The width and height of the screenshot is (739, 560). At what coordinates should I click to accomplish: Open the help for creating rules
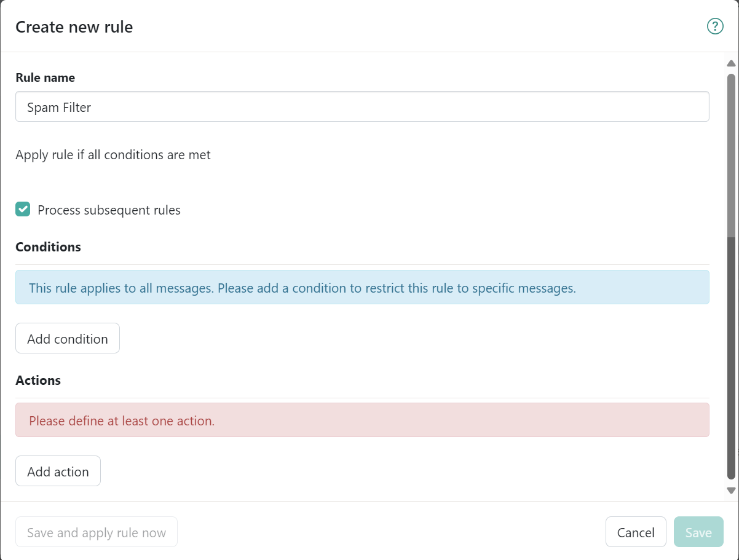click(x=714, y=26)
